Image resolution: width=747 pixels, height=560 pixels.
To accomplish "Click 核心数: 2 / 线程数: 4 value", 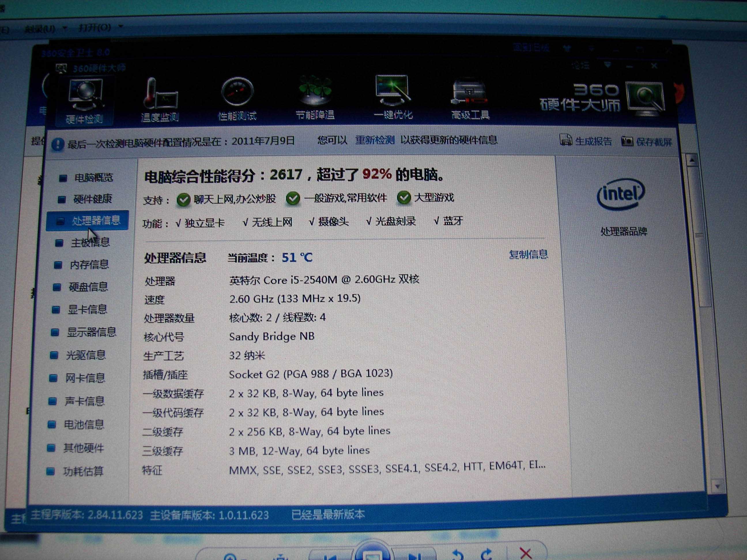I will click(277, 317).
